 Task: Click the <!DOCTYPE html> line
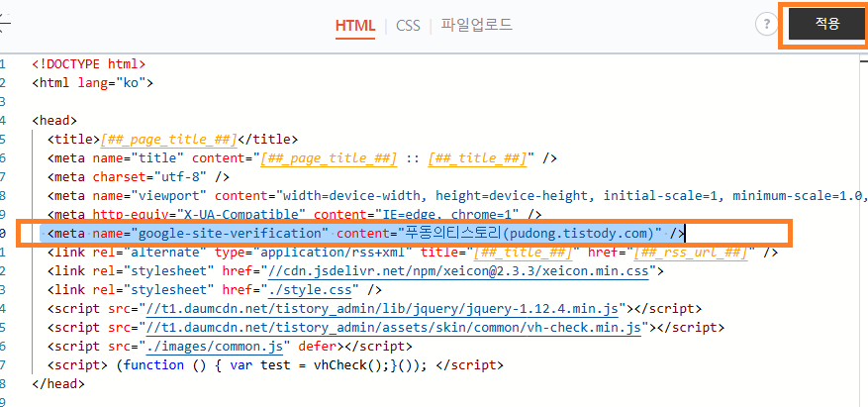[x=89, y=63]
